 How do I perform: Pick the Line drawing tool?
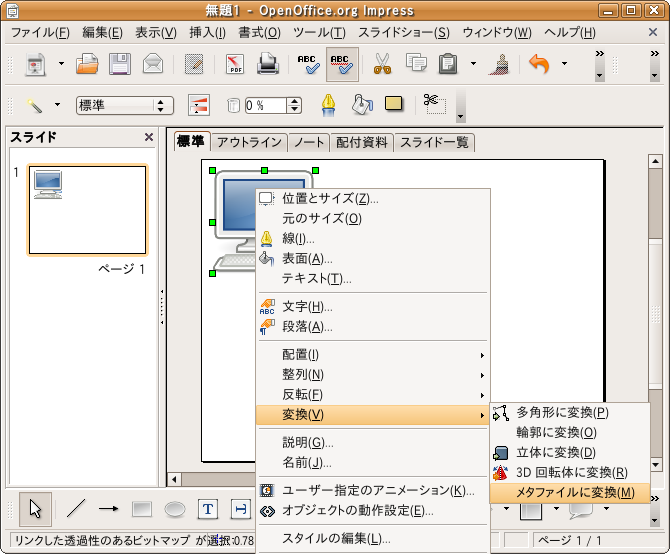[x=76, y=509]
